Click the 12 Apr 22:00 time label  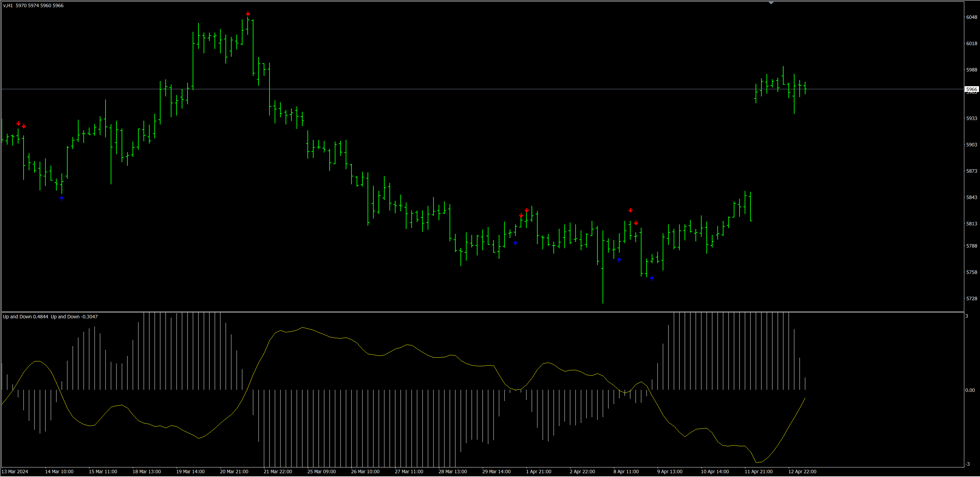[802, 471]
